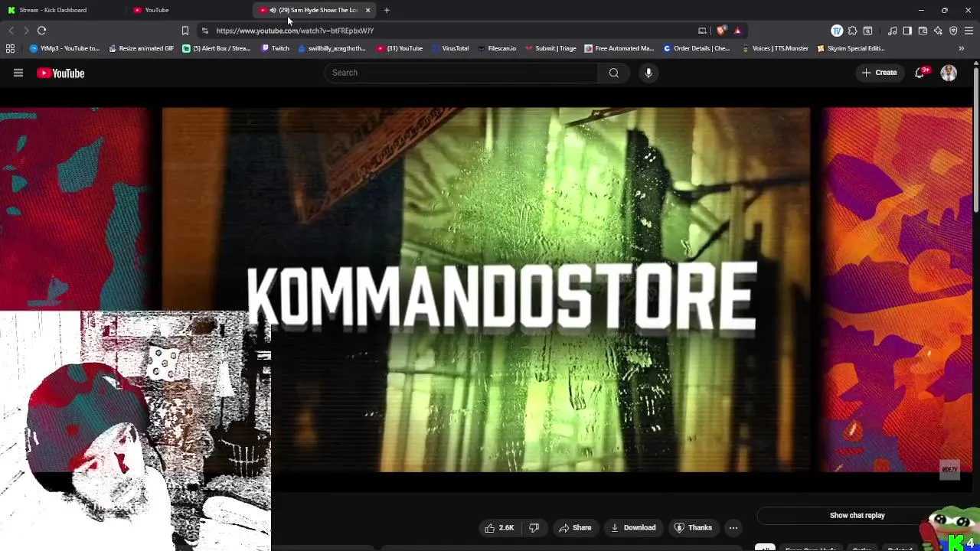Open the Create button menu
The width and height of the screenshot is (980, 551).
point(879,73)
